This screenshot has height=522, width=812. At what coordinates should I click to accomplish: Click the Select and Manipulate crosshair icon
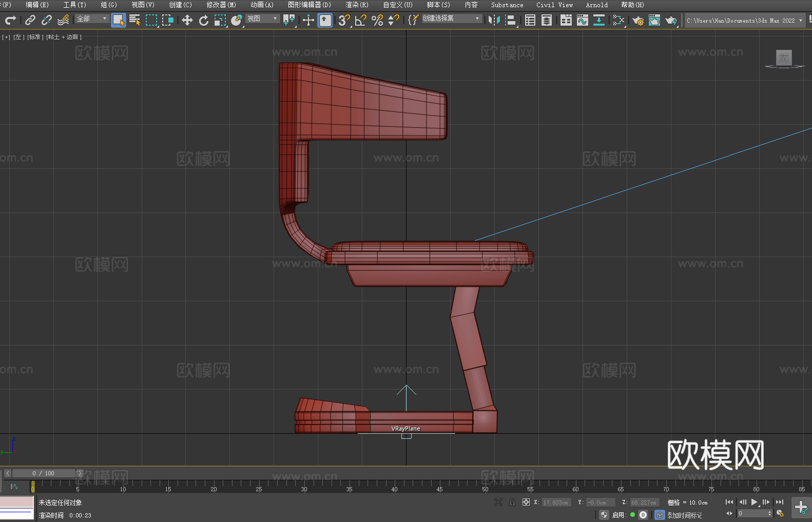[308, 20]
